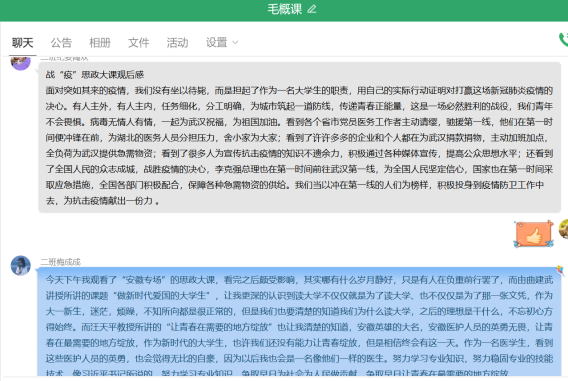
Task: Click the dropdown arrow next to 设置
Action: point(235,43)
